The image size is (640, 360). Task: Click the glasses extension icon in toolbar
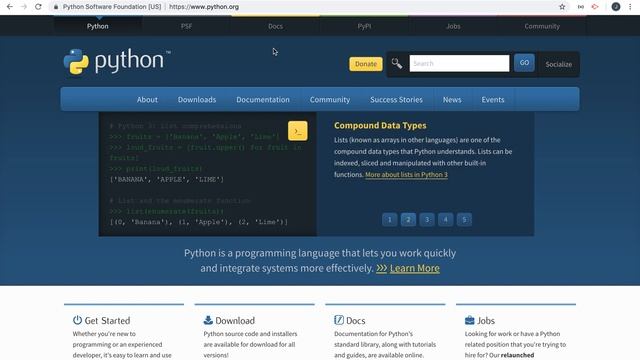[x=580, y=7]
